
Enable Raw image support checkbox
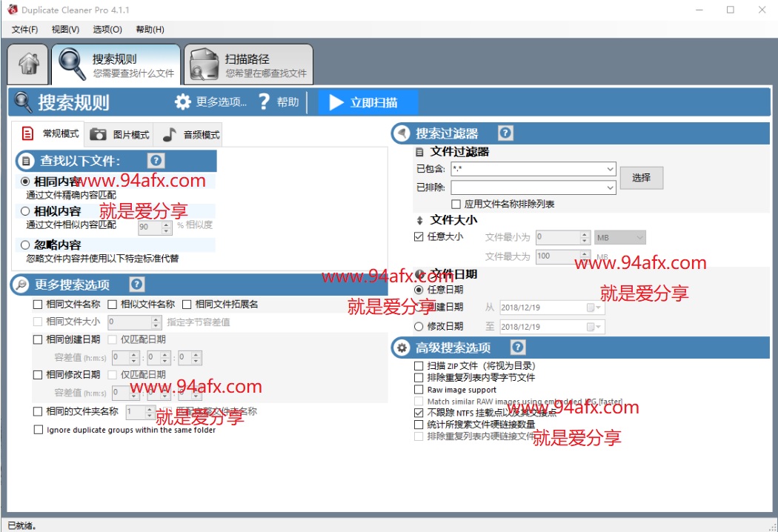click(x=419, y=390)
